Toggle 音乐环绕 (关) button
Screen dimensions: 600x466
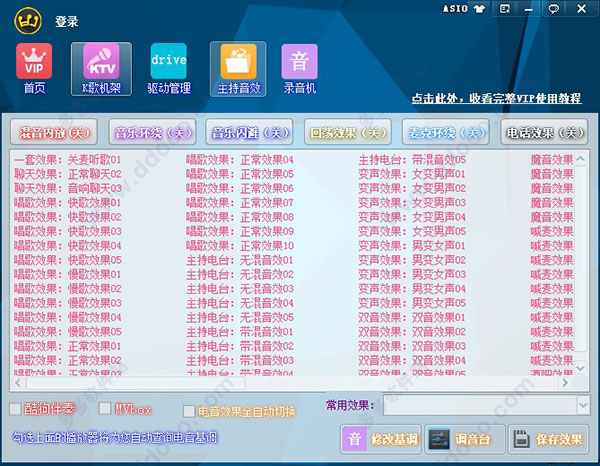152,132
